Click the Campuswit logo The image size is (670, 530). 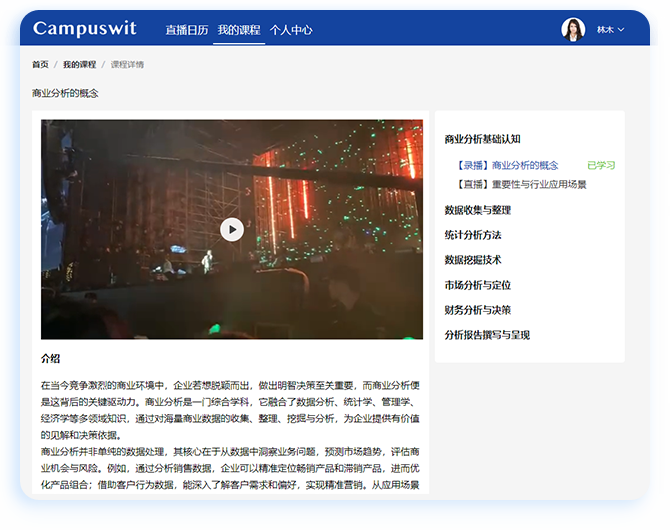click(85, 29)
